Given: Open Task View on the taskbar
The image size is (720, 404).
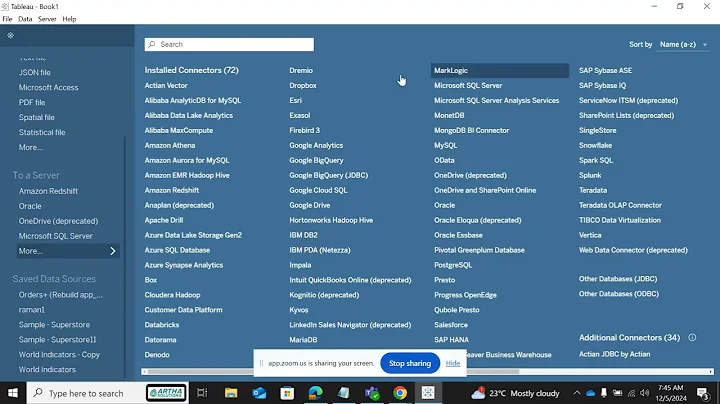Looking at the screenshot, I should pos(202,393).
